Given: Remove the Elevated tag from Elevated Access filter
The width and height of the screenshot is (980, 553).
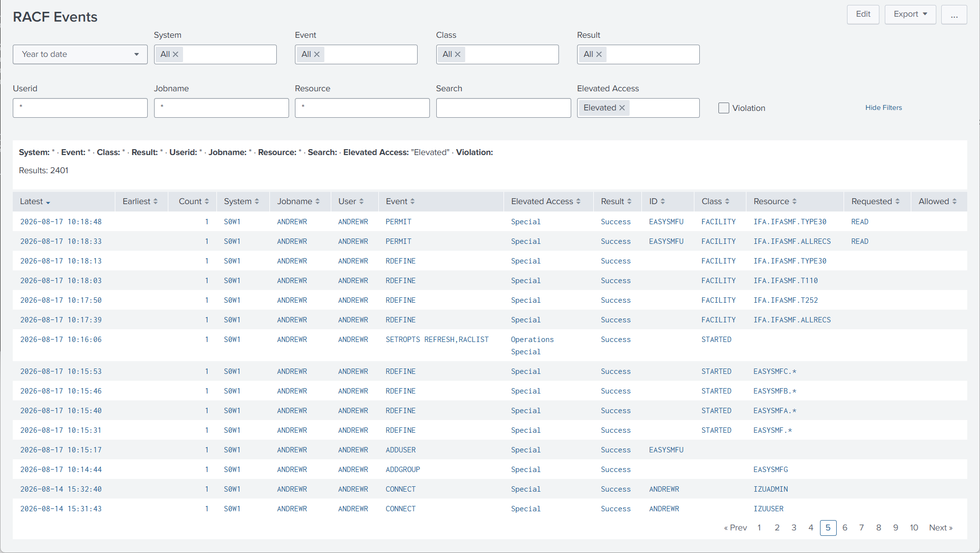Looking at the screenshot, I should tap(622, 108).
